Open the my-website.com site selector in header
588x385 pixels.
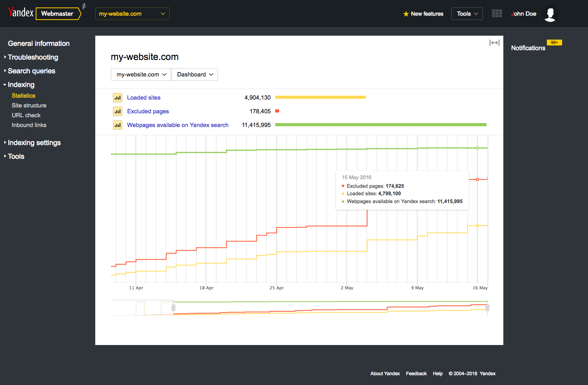tap(132, 14)
